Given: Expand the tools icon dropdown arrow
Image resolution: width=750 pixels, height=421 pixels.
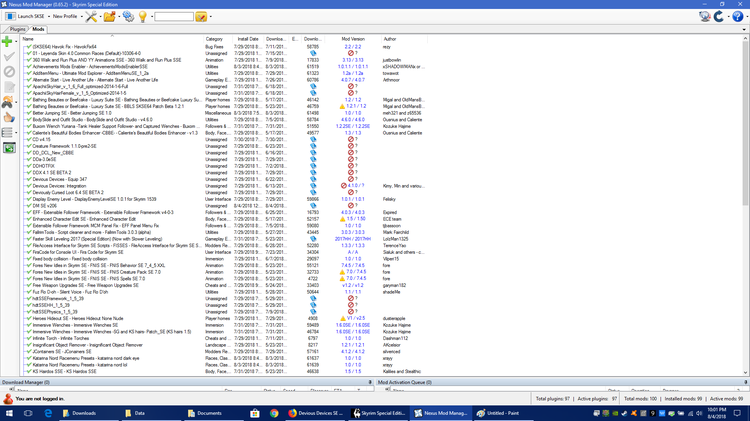Looking at the screenshot, I should click(x=100, y=17).
